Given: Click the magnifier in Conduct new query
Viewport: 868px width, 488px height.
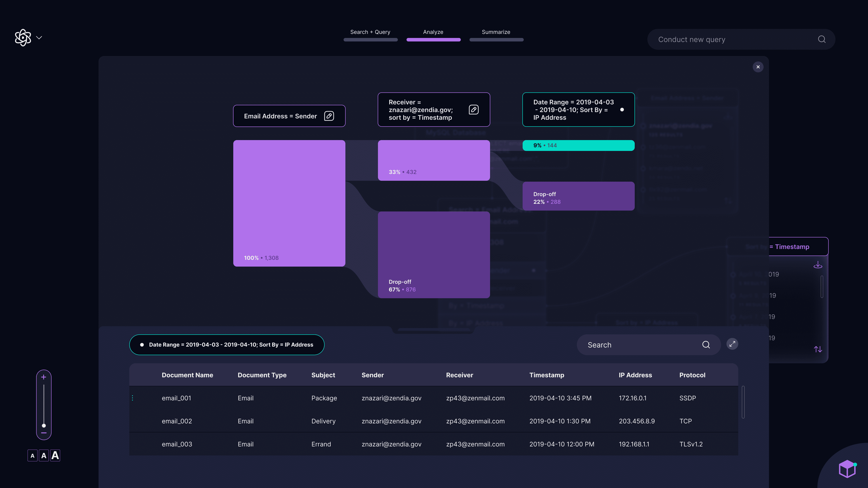Looking at the screenshot, I should pyautogui.click(x=822, y=39).
